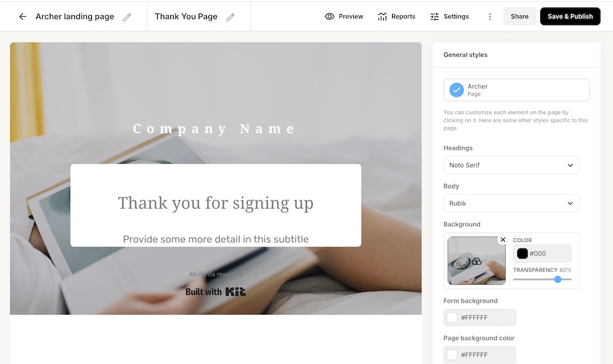613x364 pixels.
Task: Click the transparency slider handle
Action: (x=558, y=279)
